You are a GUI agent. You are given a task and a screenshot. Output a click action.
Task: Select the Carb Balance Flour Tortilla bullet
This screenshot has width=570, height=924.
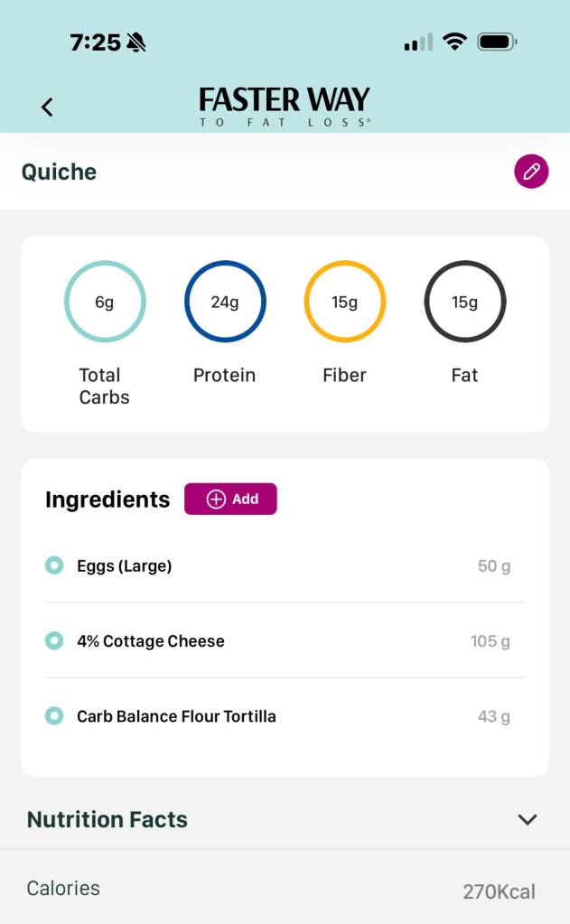54,716
